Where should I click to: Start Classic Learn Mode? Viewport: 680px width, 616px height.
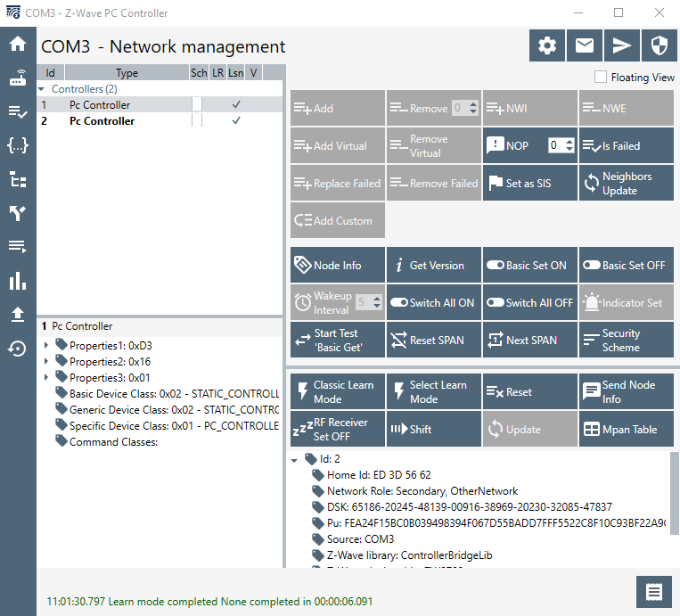pyautogui.click(x=338, y=391)
